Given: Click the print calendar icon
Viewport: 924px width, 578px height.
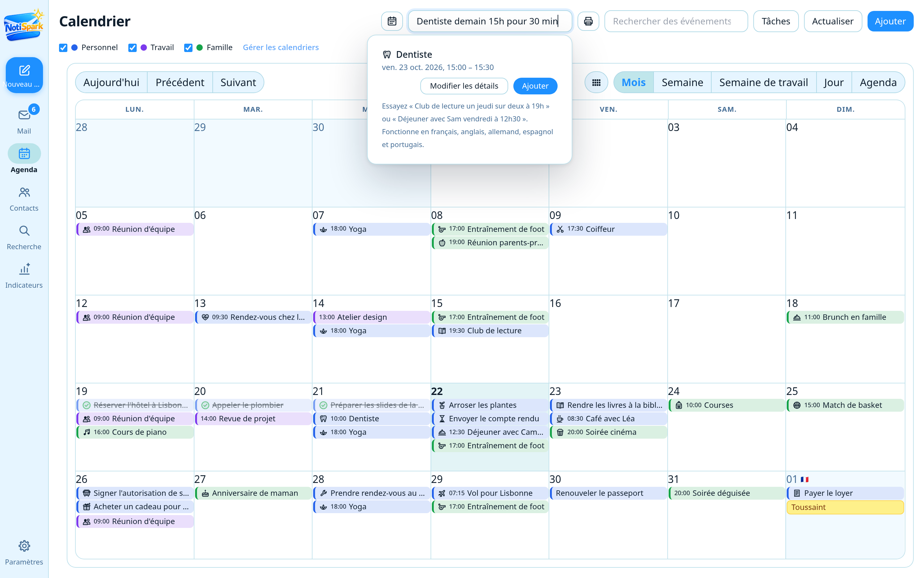Looking at the screenshot, I should (x=588, y=21).
